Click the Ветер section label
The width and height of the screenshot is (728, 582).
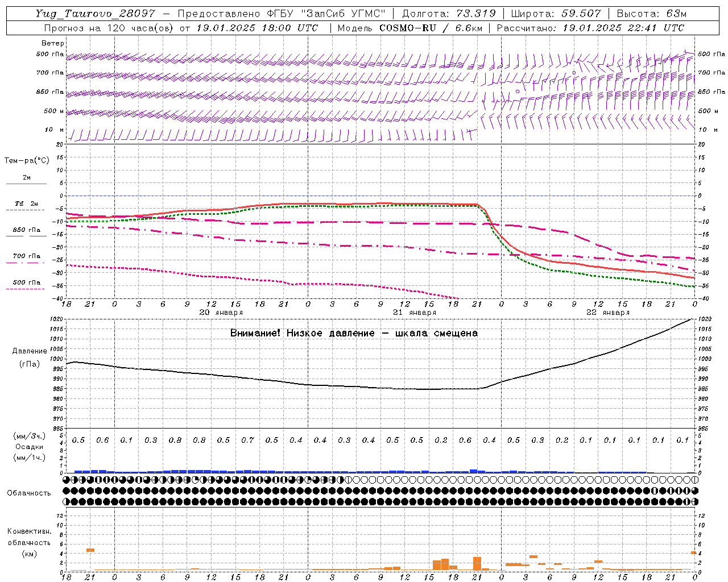pos(53,43)
